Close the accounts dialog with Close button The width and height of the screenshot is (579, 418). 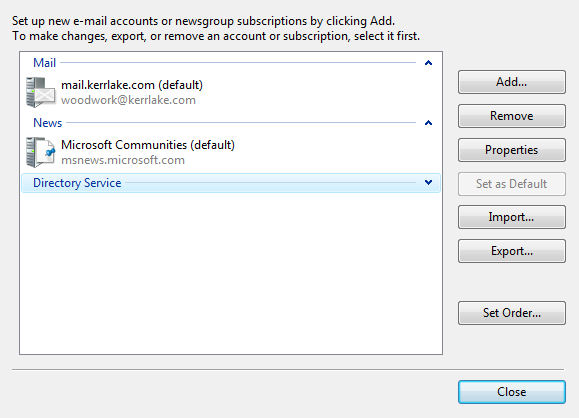[x=512, y=392]
